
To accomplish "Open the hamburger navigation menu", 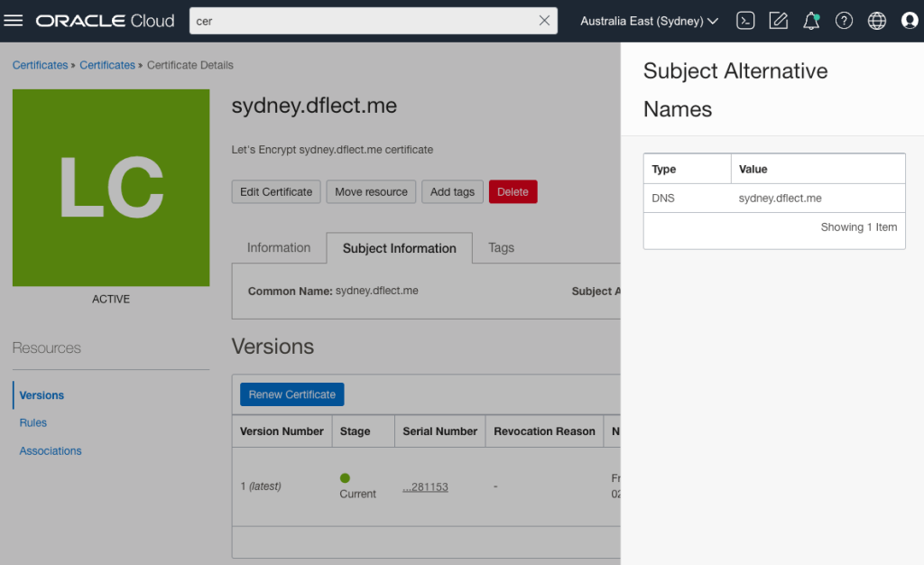I will point(14,21).
